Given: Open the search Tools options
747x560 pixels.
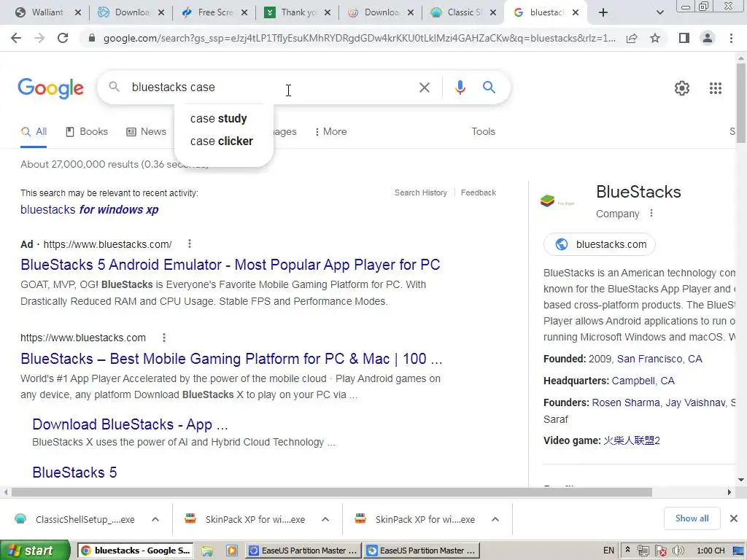Looking at the screenshot, I should [483, 132].
